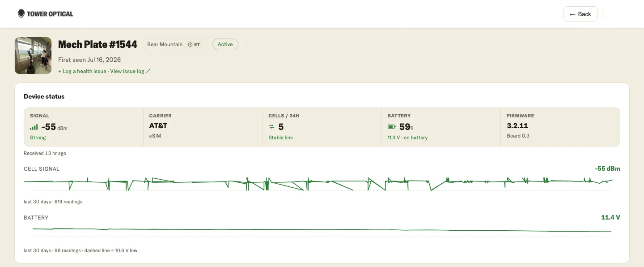Click the Stable link status text

point(280,138)
